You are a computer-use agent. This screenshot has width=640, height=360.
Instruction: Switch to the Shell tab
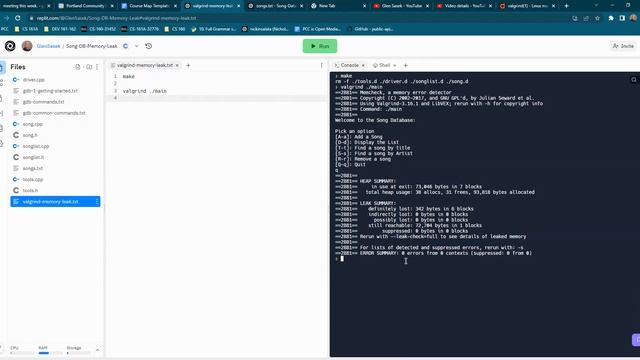click(x=384, y=65)
